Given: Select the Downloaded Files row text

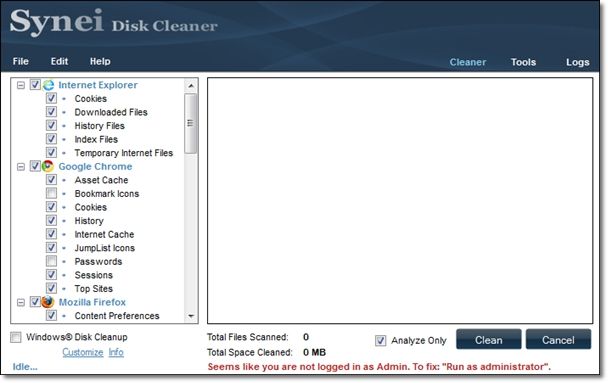Looking at the screenshot, I should click(111, 112).
